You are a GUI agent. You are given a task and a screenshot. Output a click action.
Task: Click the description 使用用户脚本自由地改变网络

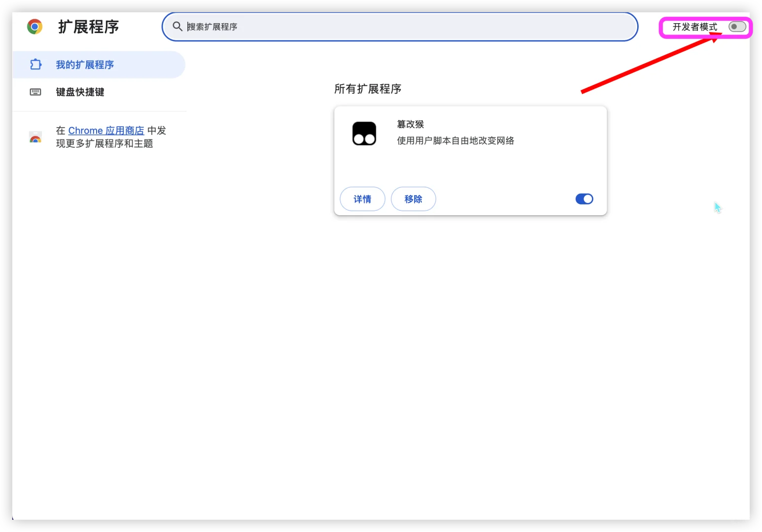tap(455, 140)
